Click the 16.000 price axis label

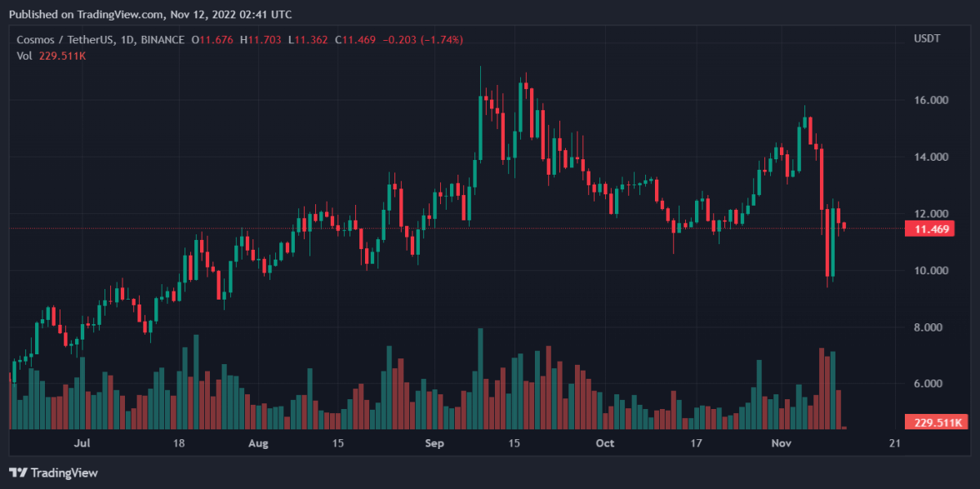[x=931, y=100]
